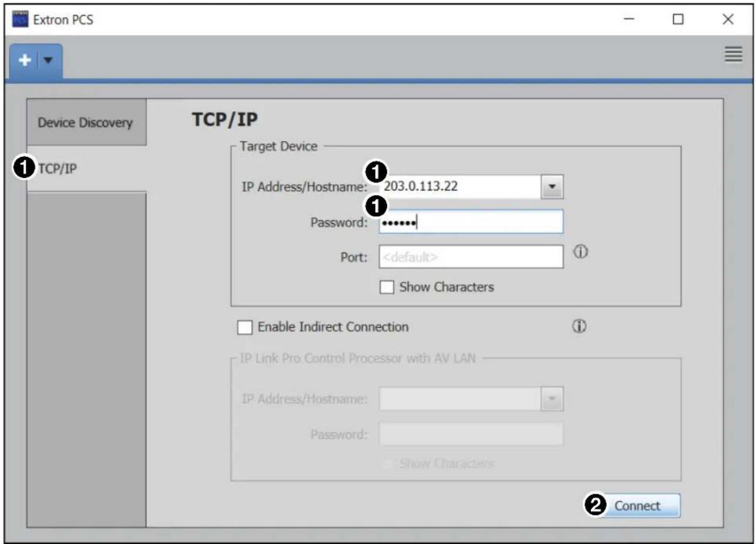Screen dimensions: 756x544
Task: Open the dropdown arrow beside the plus tab
Action: [47, 61]
